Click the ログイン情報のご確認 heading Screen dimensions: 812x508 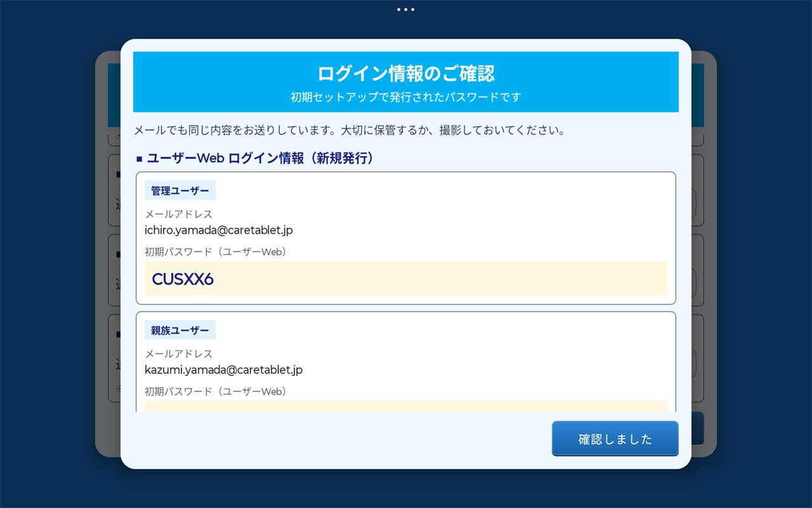[x=406, y=74]
